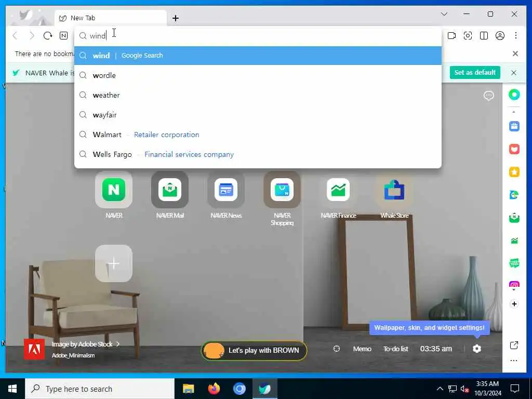532x399 pixels.
Task: Open the Windows Start menu
Action: pos(12,389)
